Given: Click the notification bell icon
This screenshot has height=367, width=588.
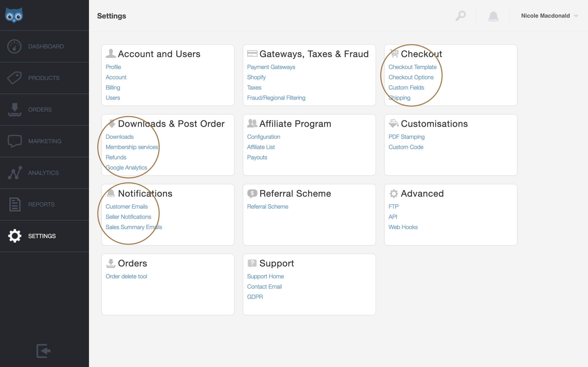Looking at the screenshot, I should click(x=493, y=16).
